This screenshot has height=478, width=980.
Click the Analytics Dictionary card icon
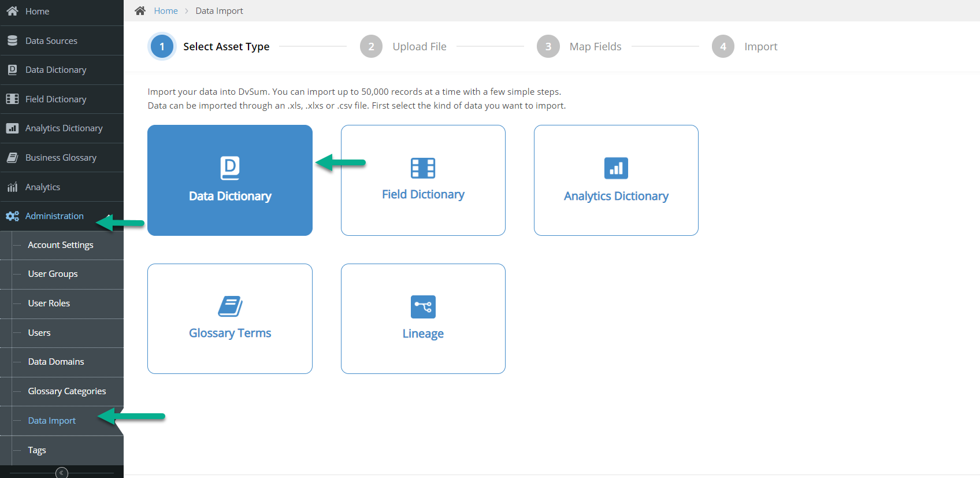point(616,168)
